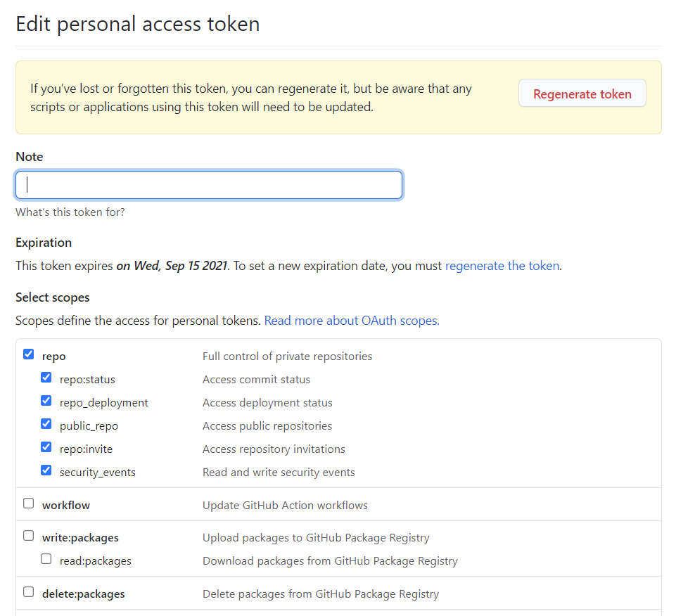Open Read more about OAuth scopes link

(x=352, y=321)
